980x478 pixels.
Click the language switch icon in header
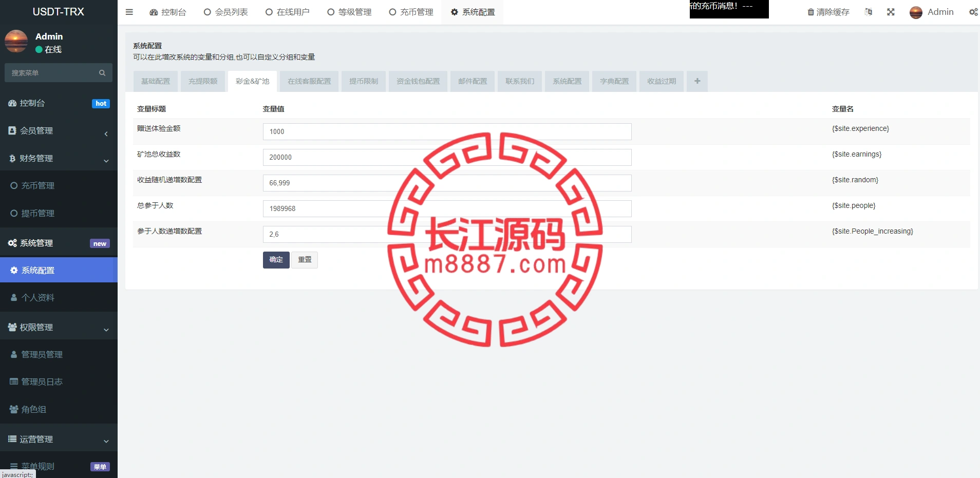(869, 12)
